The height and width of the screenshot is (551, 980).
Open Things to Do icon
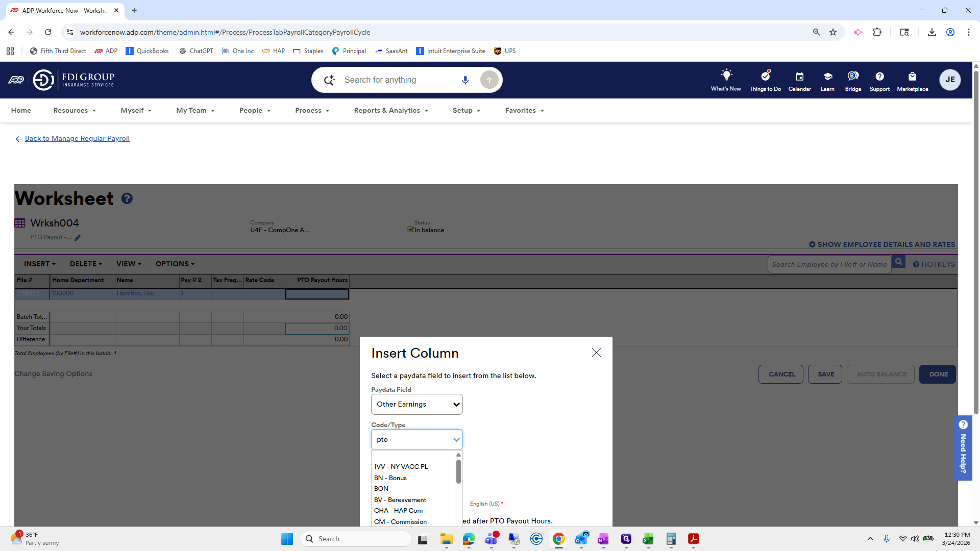[765, 76]
